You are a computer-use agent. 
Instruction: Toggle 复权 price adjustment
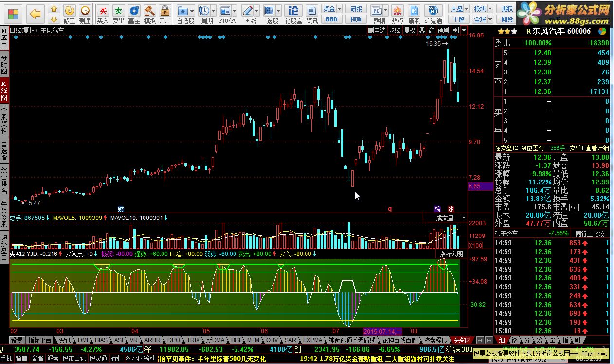pyautogui.click(x=410, y=30)
